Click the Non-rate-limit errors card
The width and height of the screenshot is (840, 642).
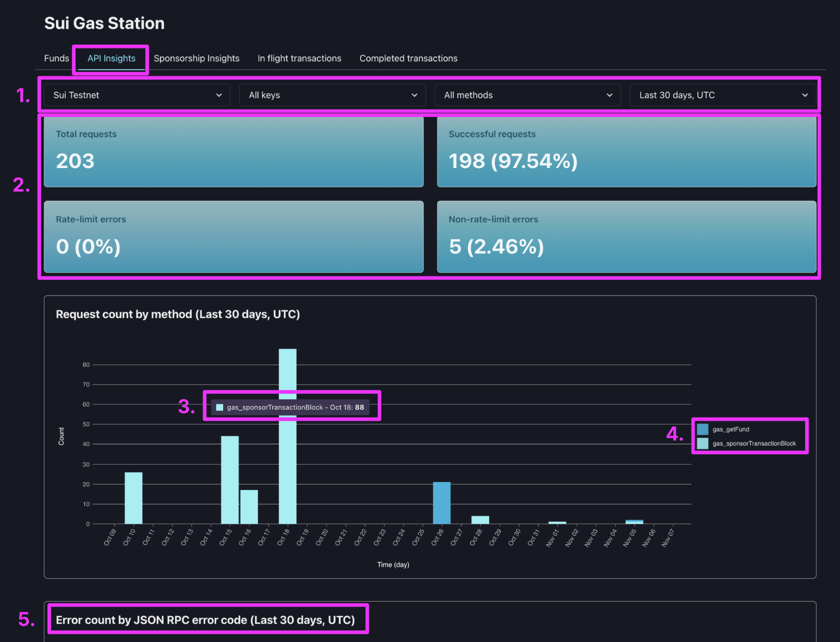pos(627,237)
